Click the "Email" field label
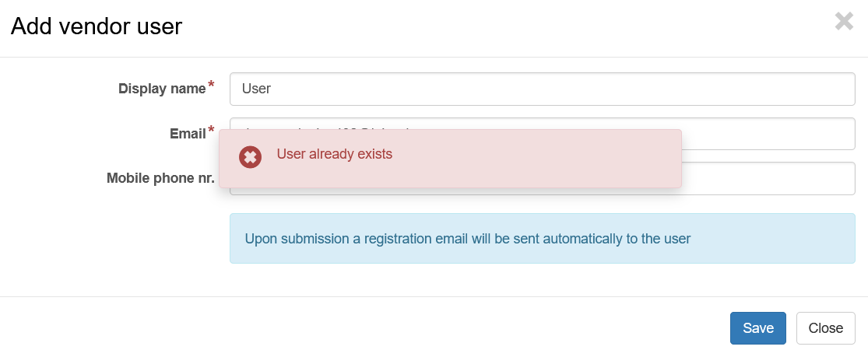 click(187, 134)
